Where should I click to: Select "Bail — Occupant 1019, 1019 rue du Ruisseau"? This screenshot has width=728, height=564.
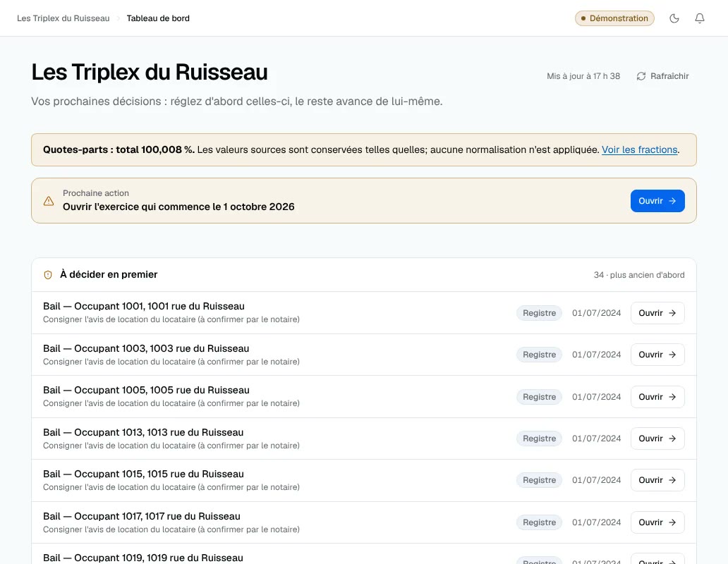[x=143, y=558]
